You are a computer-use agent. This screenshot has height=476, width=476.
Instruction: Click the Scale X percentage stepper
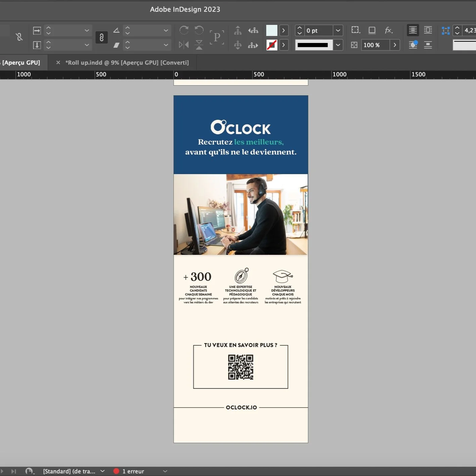[48, 31]
